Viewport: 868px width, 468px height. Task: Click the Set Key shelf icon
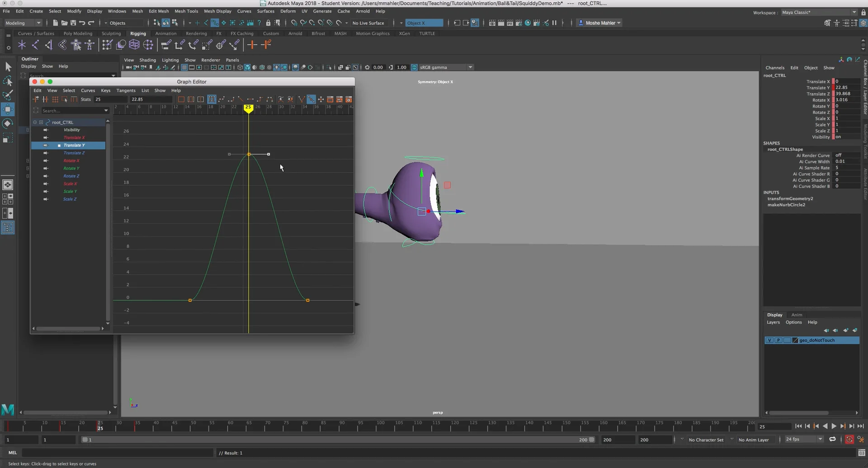coord(252,45)
